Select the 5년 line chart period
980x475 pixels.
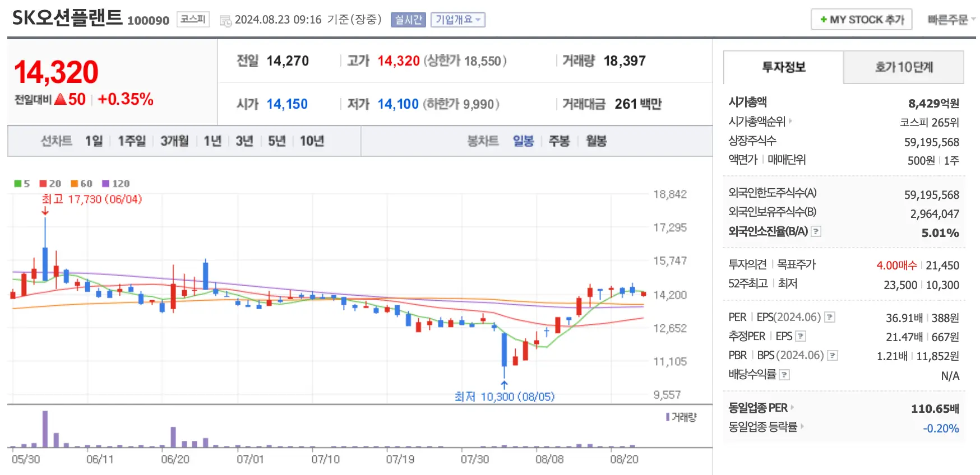(x=277, y=141)
